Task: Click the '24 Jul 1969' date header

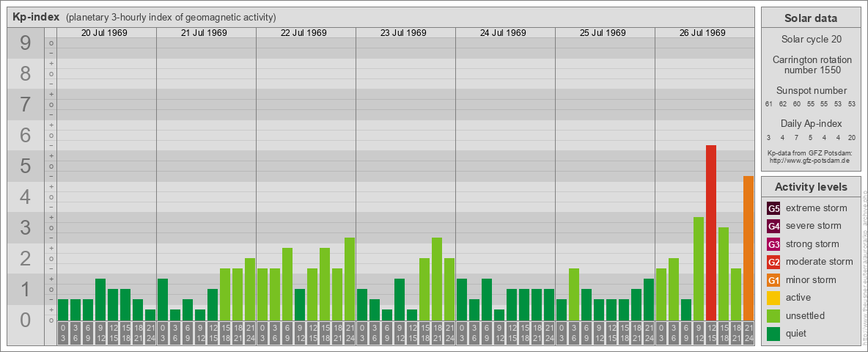Action: point(503,33)
